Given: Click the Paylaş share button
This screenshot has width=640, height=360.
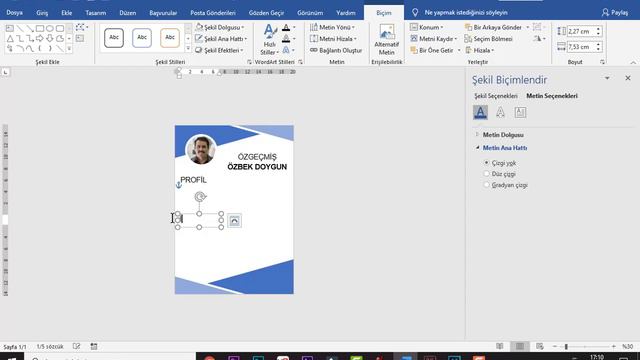Looking at the screenshot, I should [615, 13].
